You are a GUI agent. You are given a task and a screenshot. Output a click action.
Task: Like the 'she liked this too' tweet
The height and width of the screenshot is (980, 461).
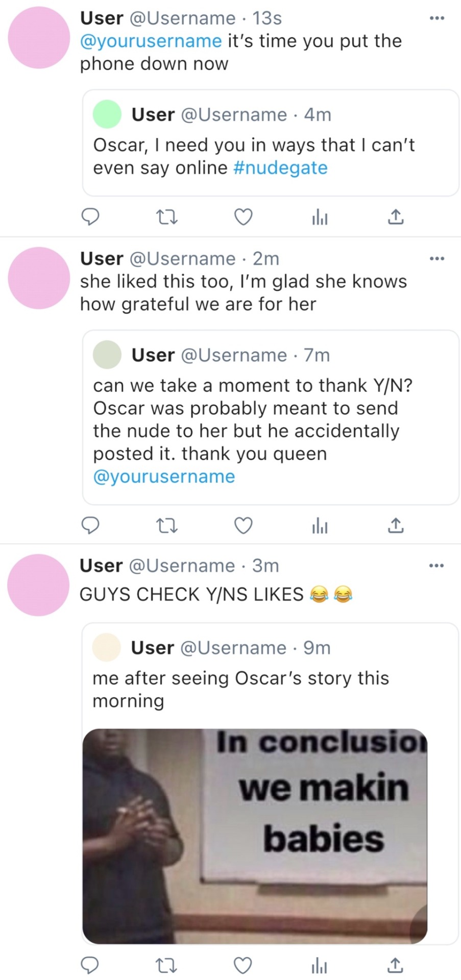point(243,525)
